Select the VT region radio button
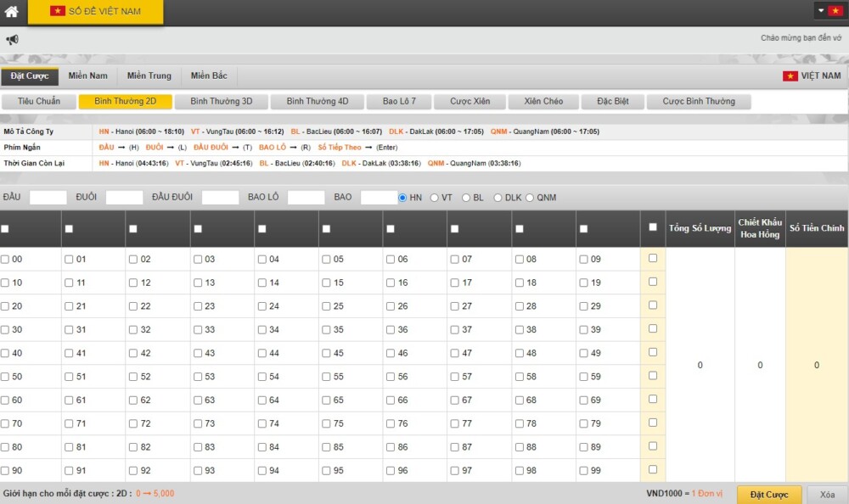This screenshot has width=849, height=504. [435, 198]
